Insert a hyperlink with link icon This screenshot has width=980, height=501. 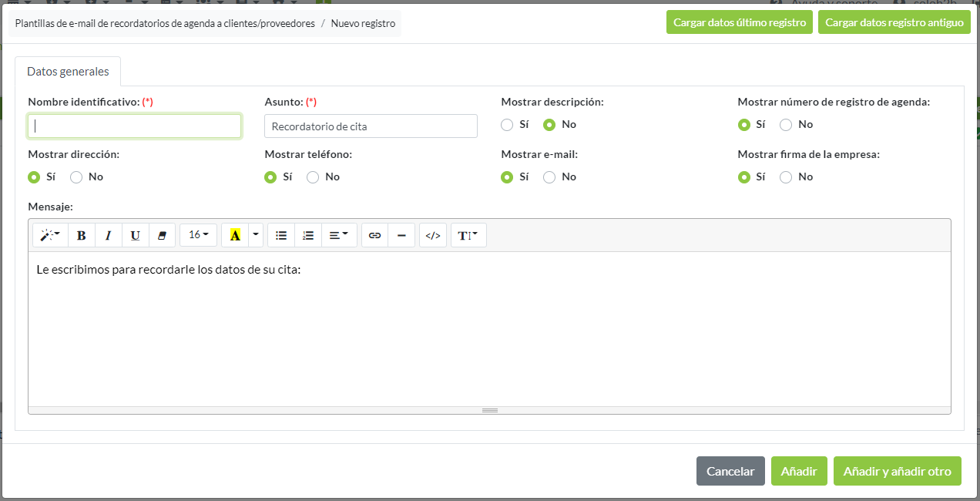(374, 235)
